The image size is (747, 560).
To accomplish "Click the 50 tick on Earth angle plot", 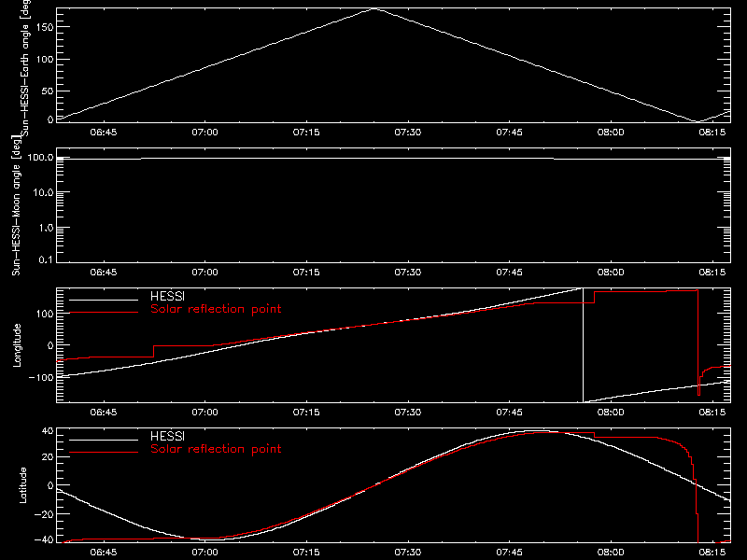I will point(48,91).
